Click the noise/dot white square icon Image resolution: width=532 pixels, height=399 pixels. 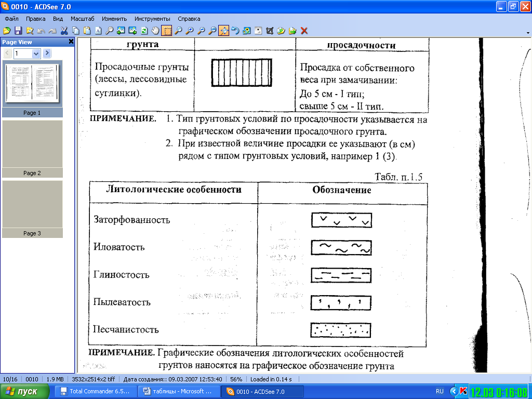tap(258, 31)
